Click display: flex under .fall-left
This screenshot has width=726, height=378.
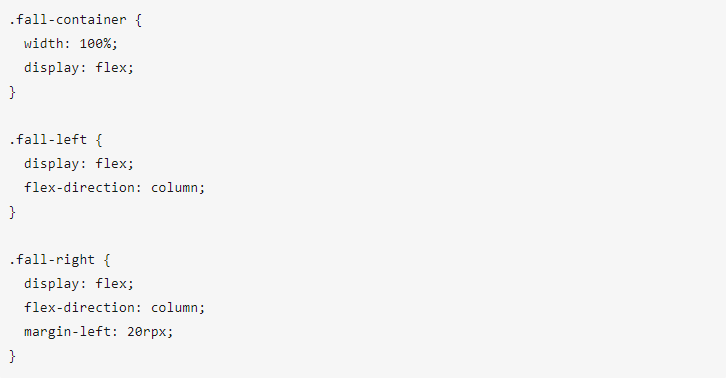79,164
